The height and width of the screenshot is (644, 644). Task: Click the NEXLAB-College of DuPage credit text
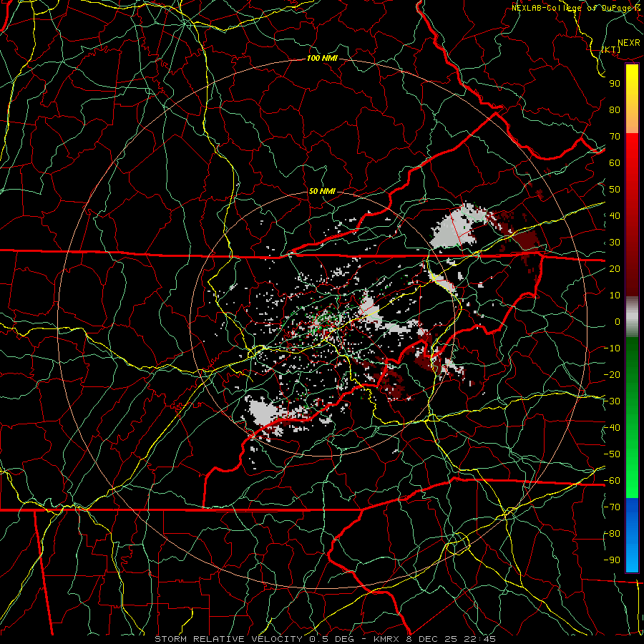[x=577, y=8]
